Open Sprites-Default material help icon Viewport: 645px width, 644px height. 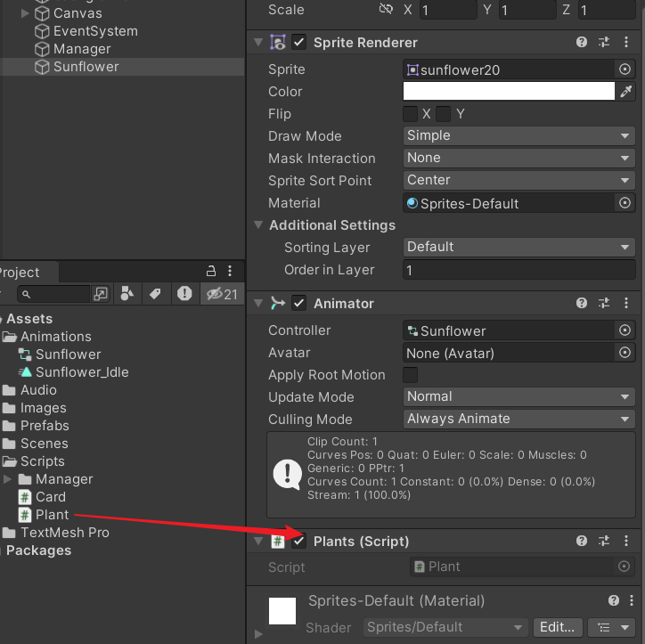(x=614, y=600)
